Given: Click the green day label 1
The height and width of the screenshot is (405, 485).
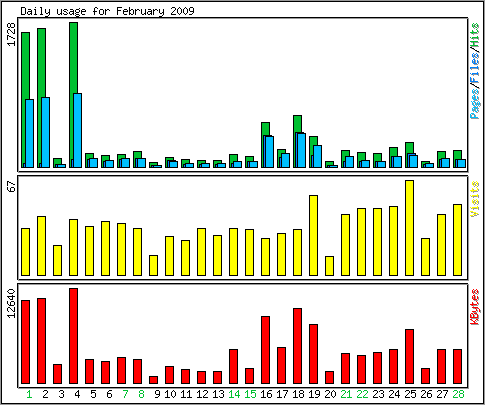Looking at the screenshot, I should [x=29, y=394].
